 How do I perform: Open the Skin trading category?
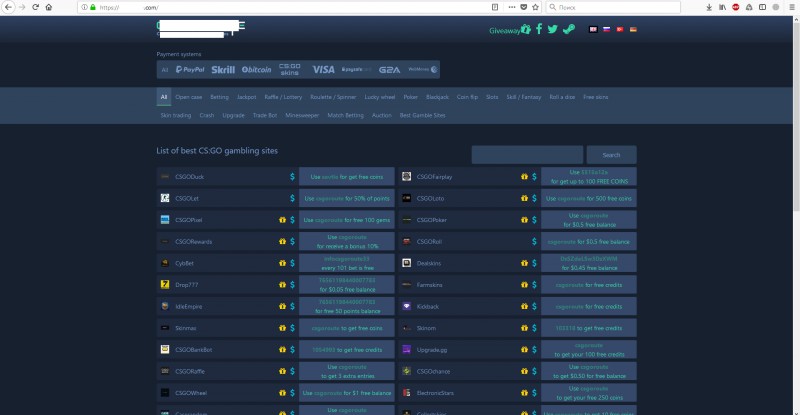pyautogui.click(x=176, y=115)
